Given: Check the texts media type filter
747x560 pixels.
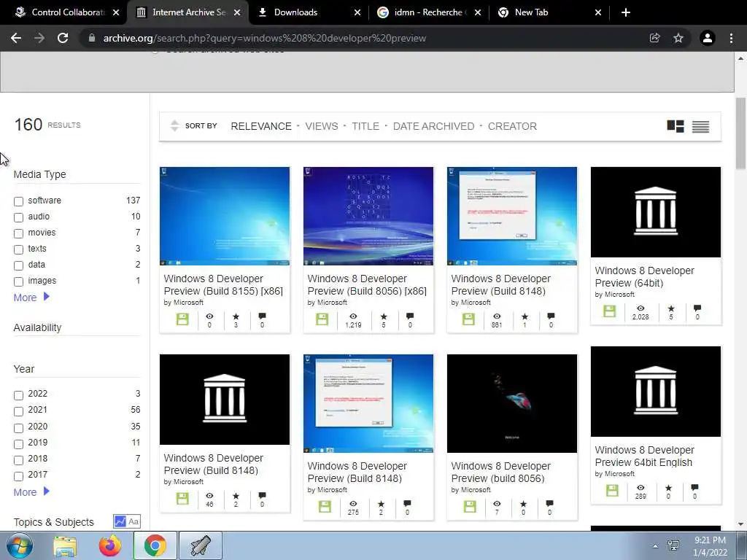Looking at the screenshot, I should click(18, 249).
